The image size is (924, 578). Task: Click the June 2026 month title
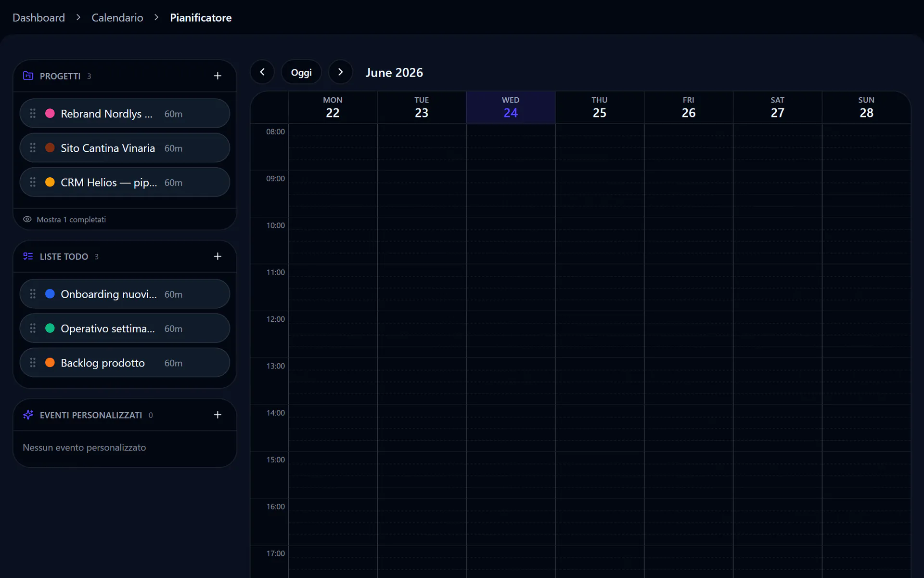pyautogui.click(x=394, y=73)
